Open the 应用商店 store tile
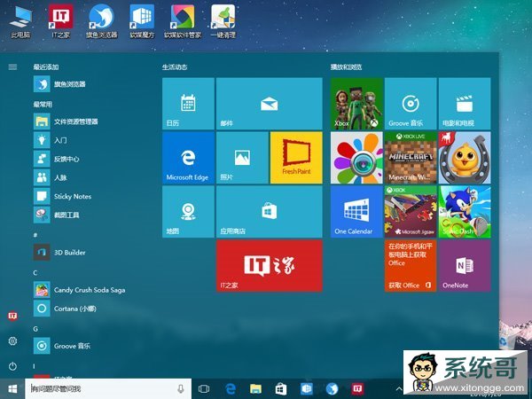 [270, 212]
